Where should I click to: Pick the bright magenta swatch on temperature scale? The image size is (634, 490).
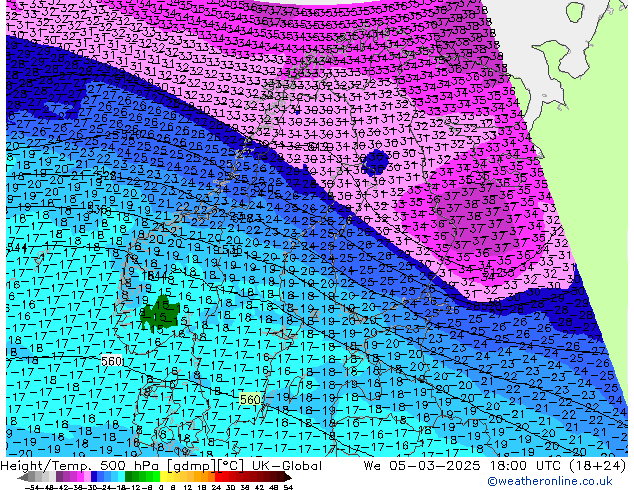coord(80,477)
